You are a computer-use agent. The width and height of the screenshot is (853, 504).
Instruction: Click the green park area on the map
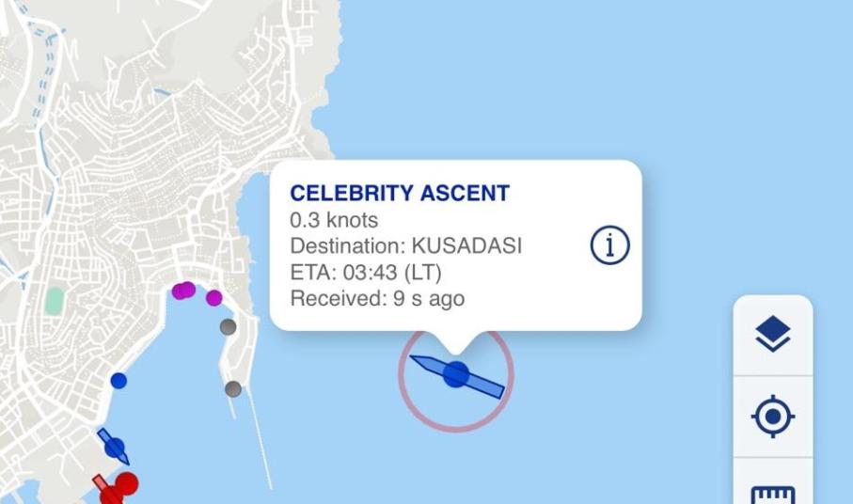coord(55,301)
